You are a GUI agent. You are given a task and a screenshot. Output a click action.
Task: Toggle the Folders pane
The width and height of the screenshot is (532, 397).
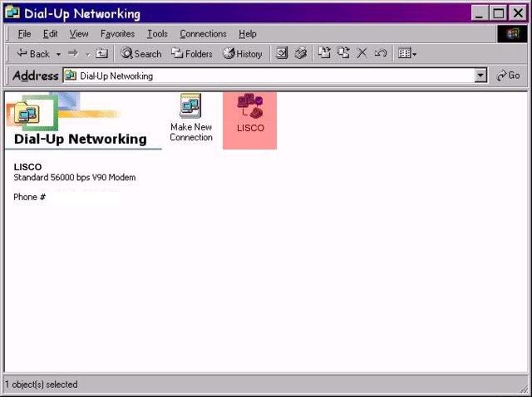coord(192,54)
